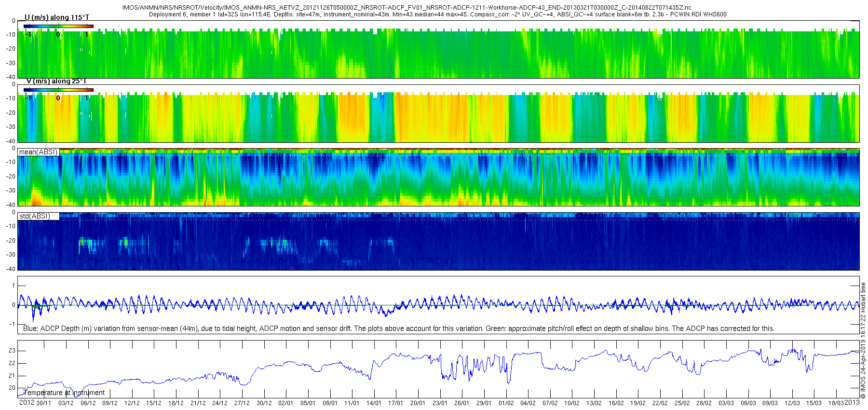Click the '-10' tick of U velocity panel

point(11,35)
